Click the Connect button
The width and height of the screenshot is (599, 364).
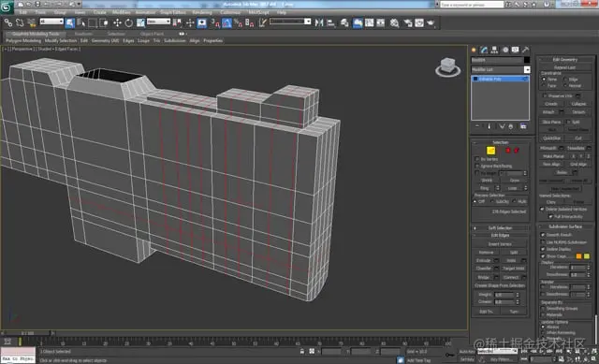tap(511, 277)
